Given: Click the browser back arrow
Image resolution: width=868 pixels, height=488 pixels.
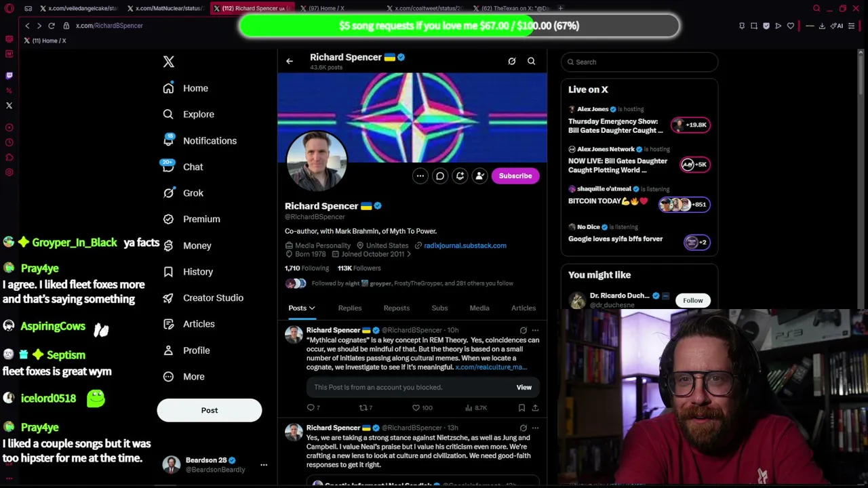Looking at the screenshot, I should point(27,26).
